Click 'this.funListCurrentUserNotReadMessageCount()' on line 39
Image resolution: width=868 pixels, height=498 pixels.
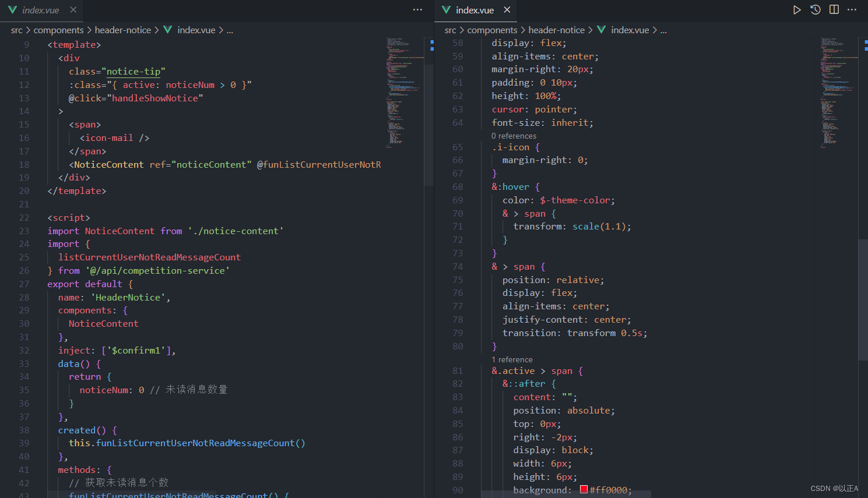click(187, 443)
